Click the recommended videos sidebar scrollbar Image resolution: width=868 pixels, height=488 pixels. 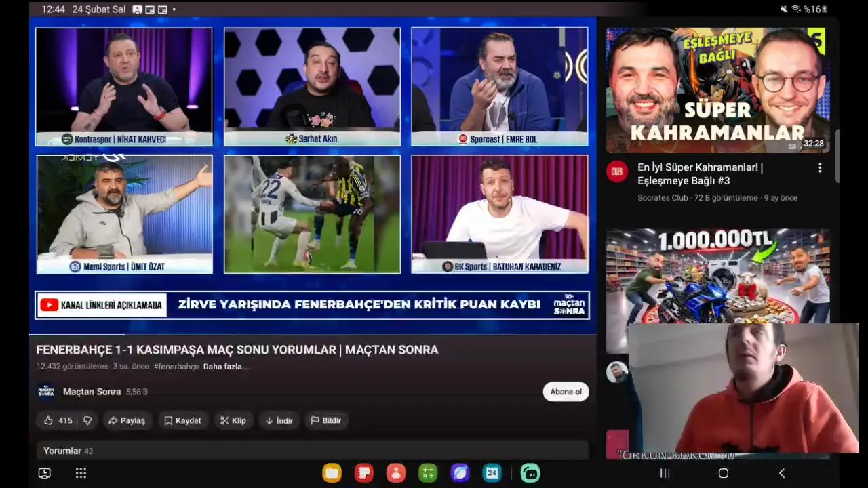point(837,156)
